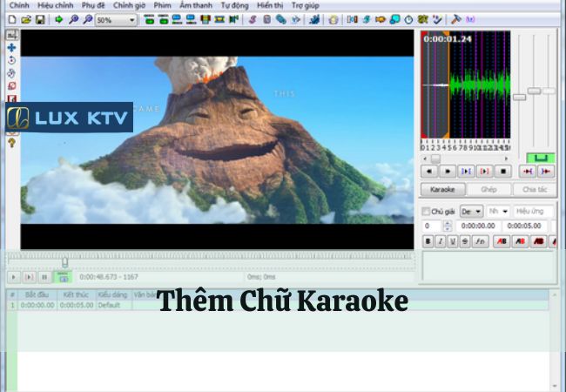The height and width of the screenshot is (392, 566).
Task: Click the green Jump to frame arrow
Action: click(x=59, y=19)
